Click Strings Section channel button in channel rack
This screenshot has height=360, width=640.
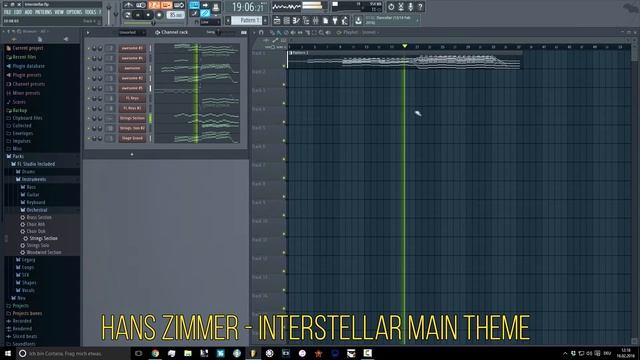coord(132,118)
